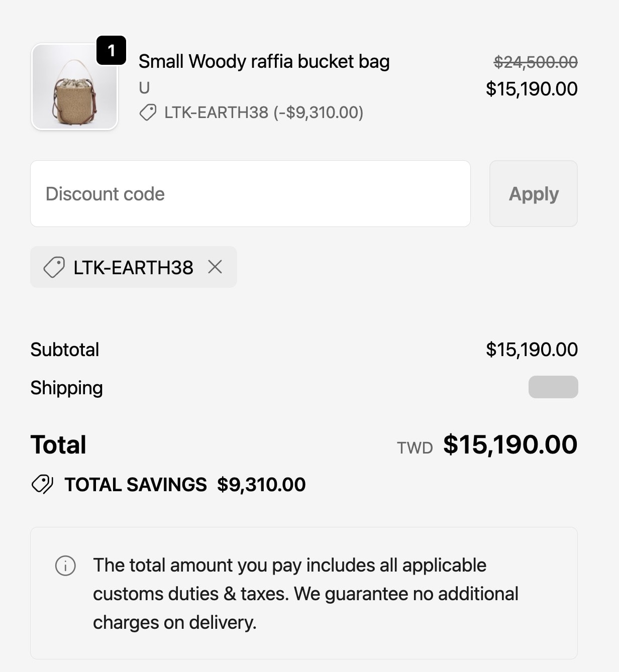Remove the LTK-EARTH38 discount code
The width and height of the screenshot is (619, 672).
pyautogui.click(x=215, y=267)
